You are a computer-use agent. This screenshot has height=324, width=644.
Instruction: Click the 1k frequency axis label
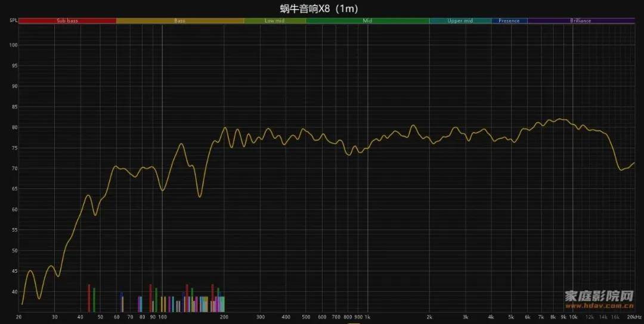[367, 317]
